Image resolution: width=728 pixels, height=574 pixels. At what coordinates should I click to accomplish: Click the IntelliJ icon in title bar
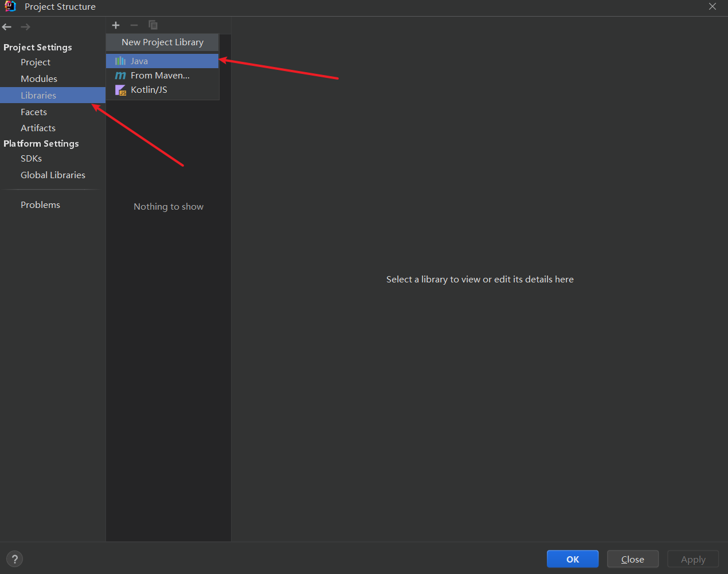[10, 6]
